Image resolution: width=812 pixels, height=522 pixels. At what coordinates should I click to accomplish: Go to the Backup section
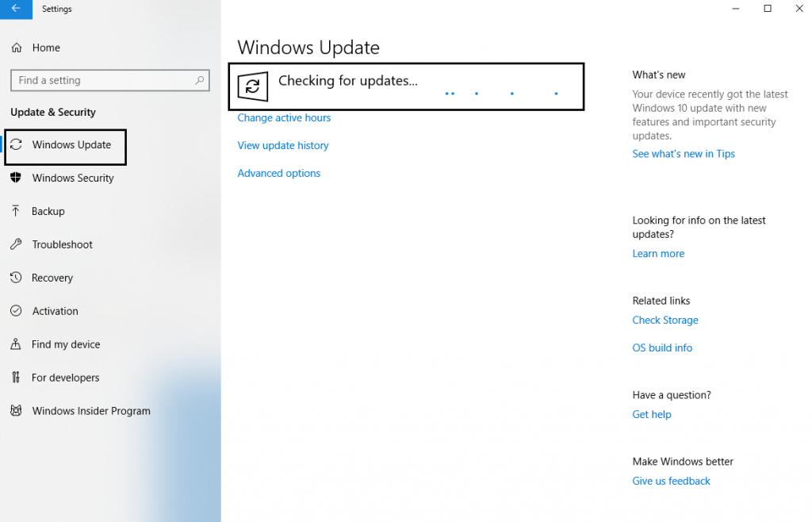48,211
